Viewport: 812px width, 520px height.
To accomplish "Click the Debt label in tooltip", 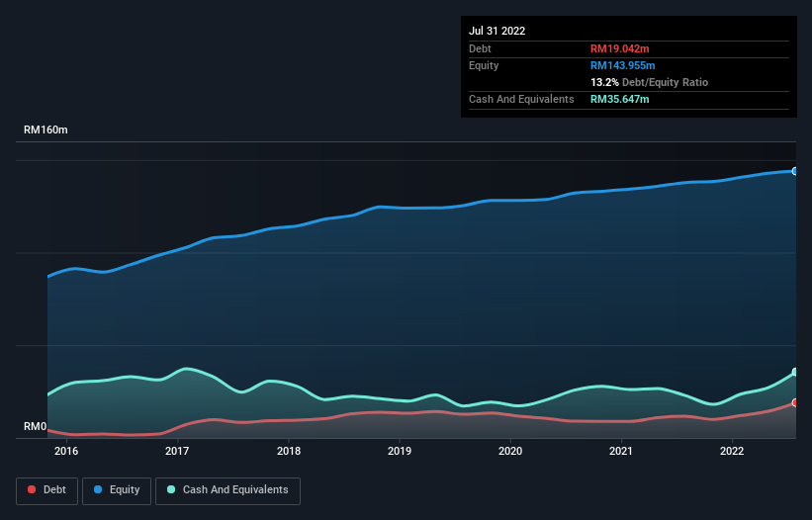I will (480, 48).
